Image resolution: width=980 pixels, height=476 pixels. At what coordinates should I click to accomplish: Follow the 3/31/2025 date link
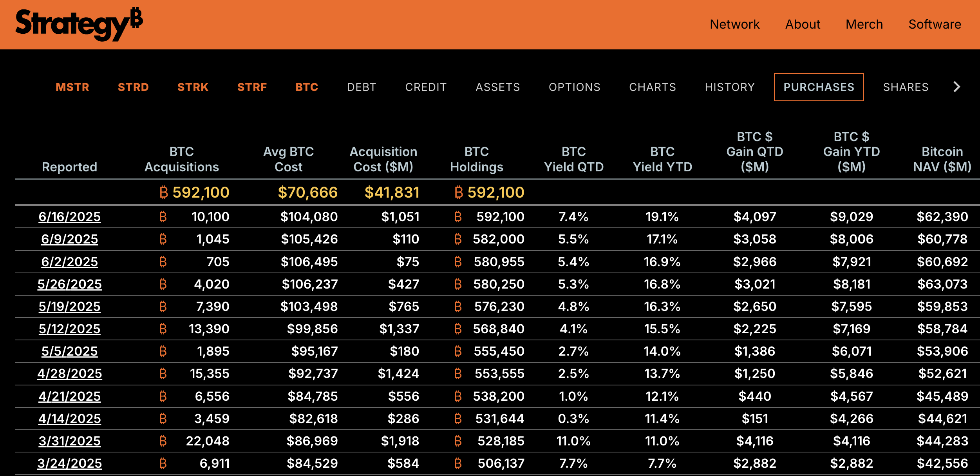pyautogui.click(x=69, y=441)
